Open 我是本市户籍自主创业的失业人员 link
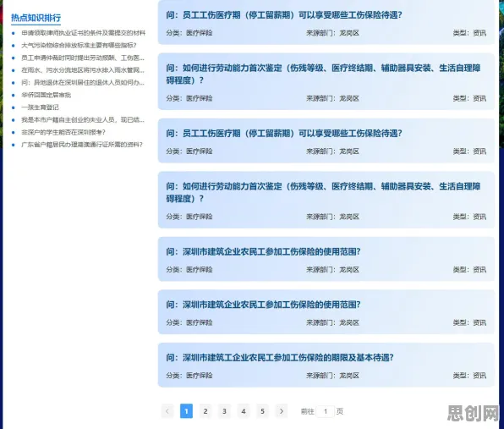 click(83, 119)
